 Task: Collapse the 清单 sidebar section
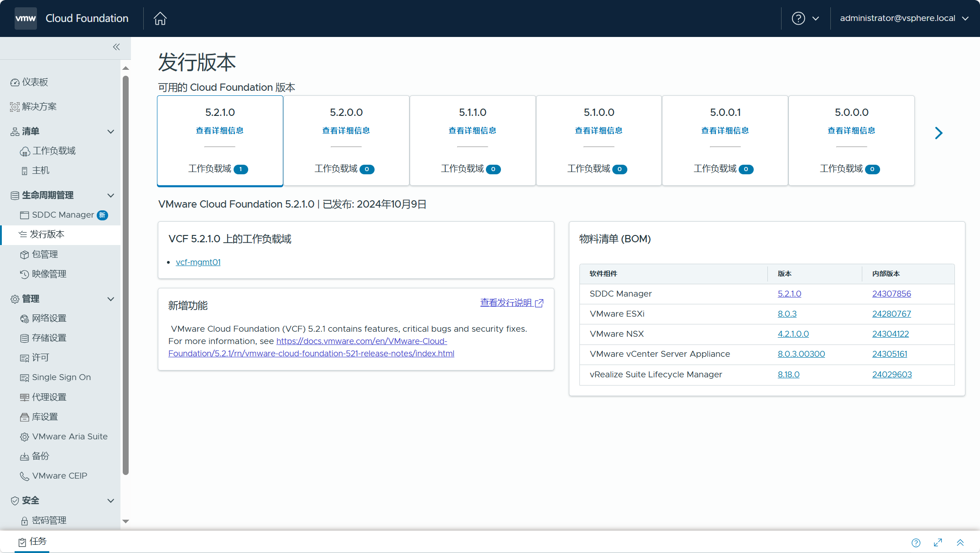(110, 131)
